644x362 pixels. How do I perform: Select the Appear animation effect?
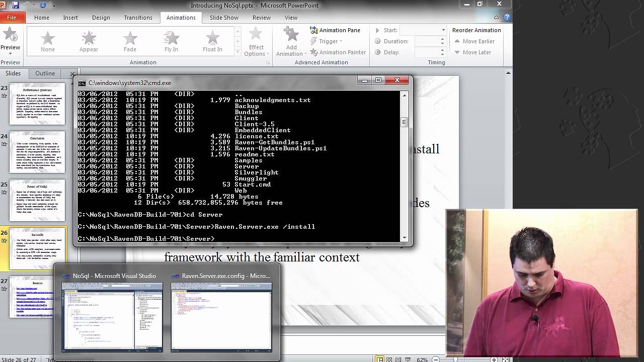click(89, 41)
